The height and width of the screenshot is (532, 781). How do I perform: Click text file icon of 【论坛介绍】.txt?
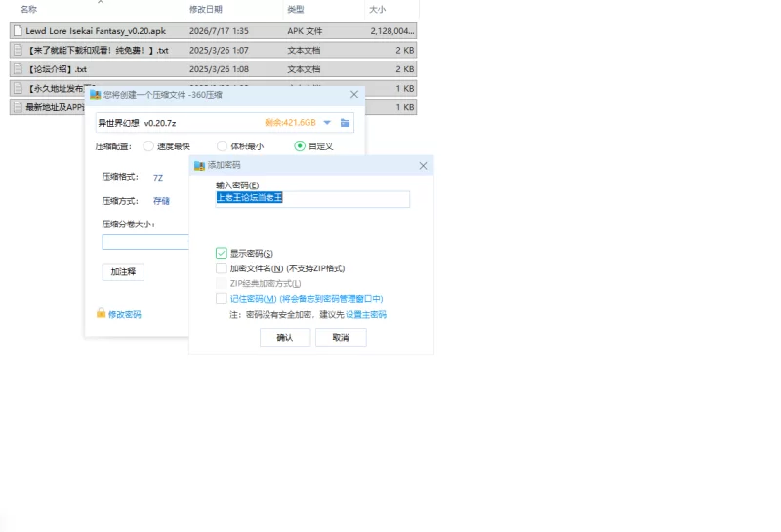18,69
